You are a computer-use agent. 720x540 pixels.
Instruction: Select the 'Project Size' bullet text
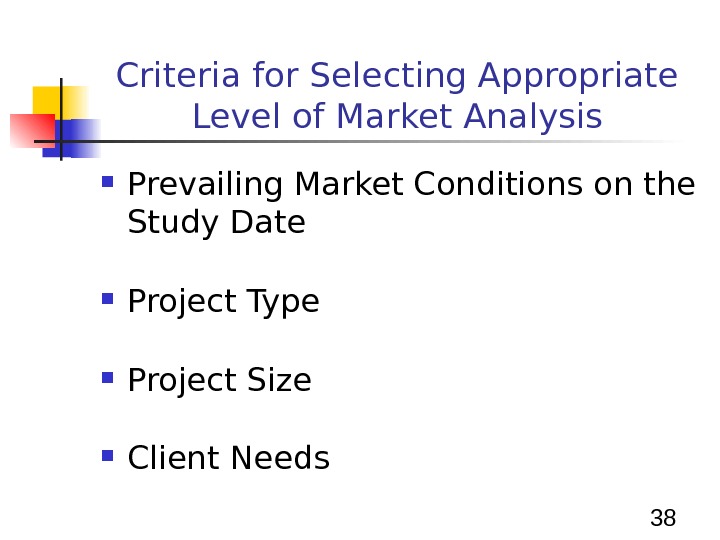pyautogui.click(x=220, y=381)
